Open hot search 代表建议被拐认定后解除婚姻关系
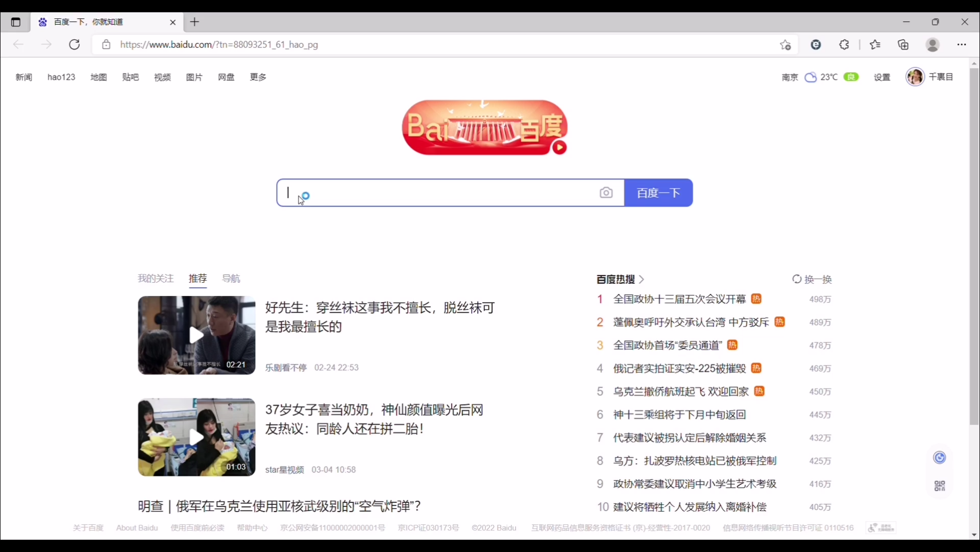This screenshot has width=980, height=552. coord(689,438)
